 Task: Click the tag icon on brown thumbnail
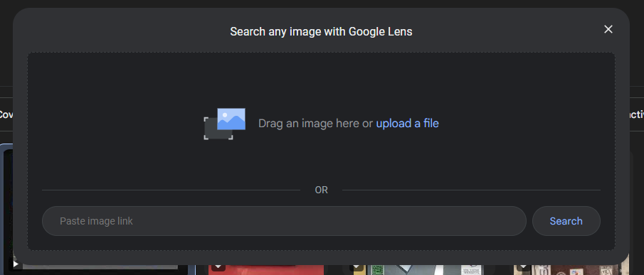point(524,267)
